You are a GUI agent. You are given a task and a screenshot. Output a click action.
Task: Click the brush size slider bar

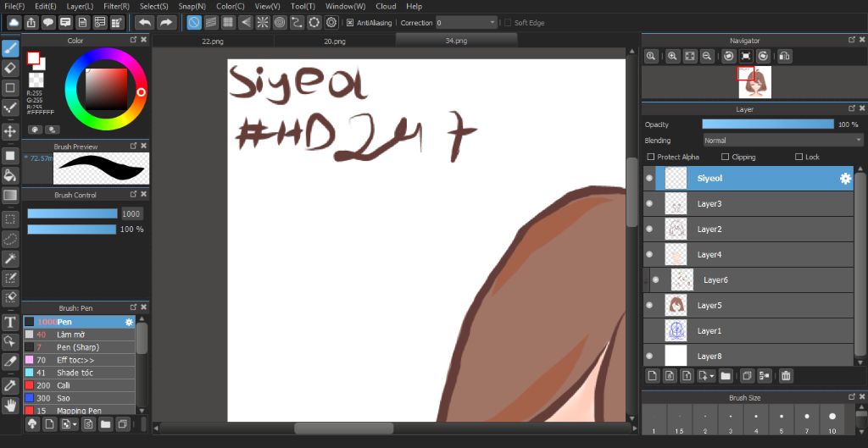[73, 213]
